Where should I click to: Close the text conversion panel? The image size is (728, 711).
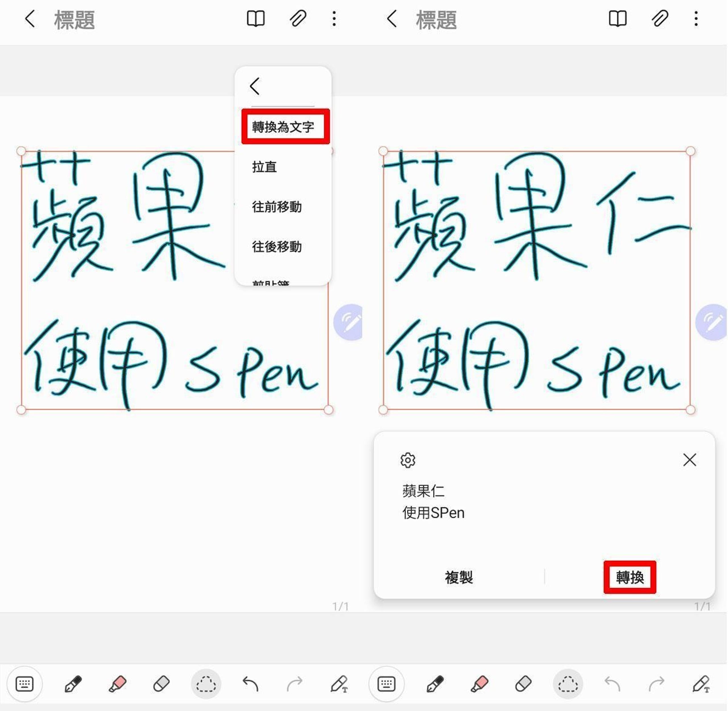[689, 460]
